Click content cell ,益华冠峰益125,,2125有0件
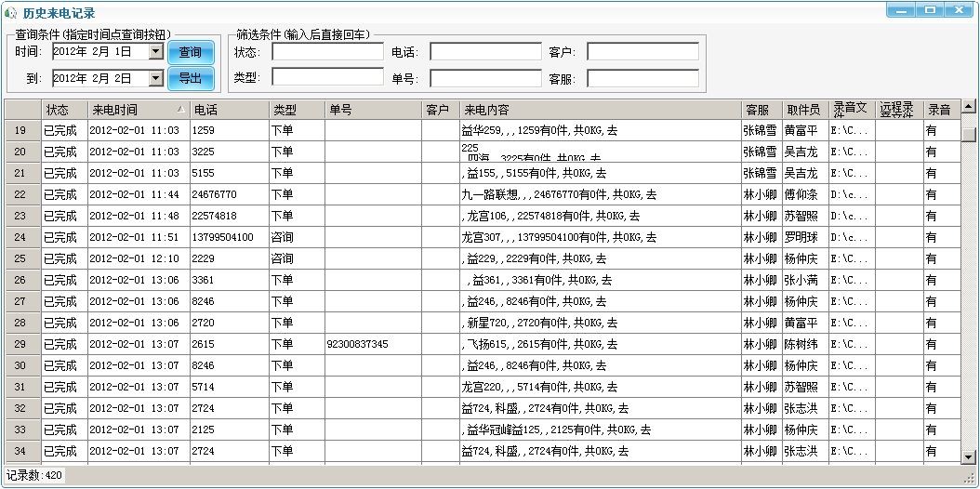The image size is (980, 489). click(601, 430)
